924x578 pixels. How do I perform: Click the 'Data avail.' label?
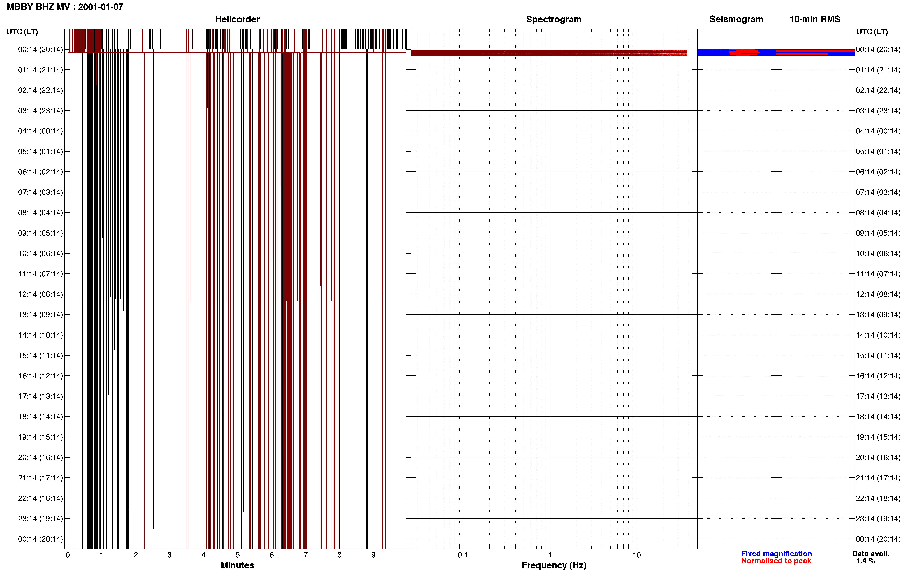(870, 554)
